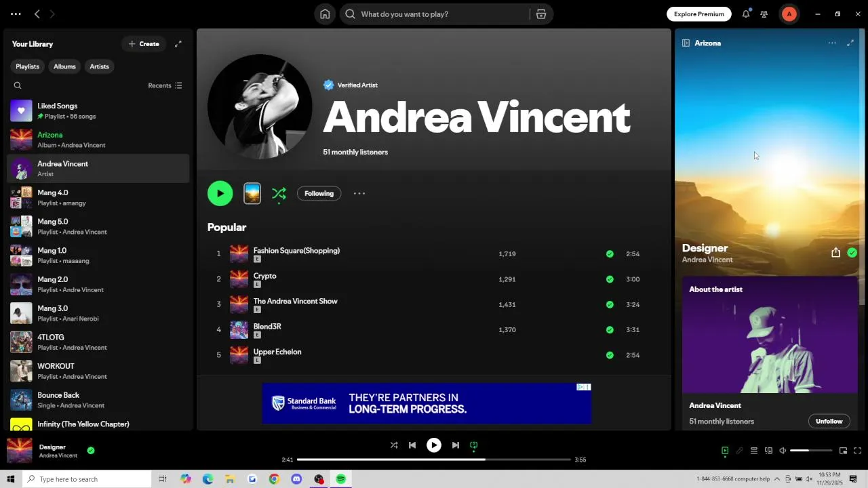Screen dimensions: 868x488
Task: Click the Arizona album thumbnail beside play button
Action: pyautogui.click(x=252, y=193)
